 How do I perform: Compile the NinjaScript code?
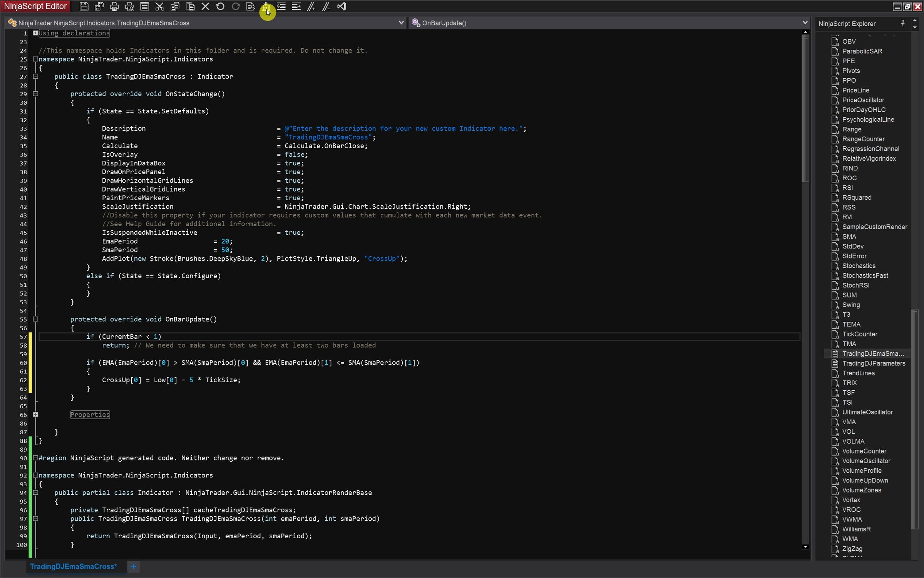click(266, 6)
